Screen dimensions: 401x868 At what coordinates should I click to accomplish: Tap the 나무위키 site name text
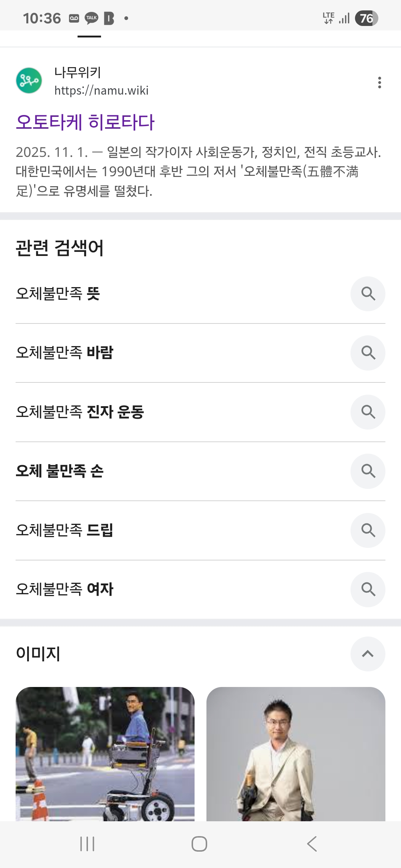pos(78,72)
